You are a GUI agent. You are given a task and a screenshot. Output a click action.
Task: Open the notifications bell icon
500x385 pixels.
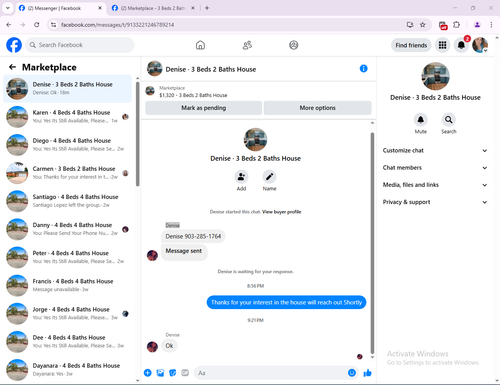click(x=461, y=45)
